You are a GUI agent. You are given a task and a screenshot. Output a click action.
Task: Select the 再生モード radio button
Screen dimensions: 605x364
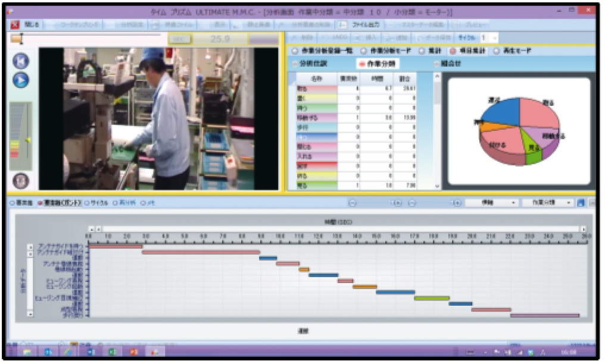(497, 51)
